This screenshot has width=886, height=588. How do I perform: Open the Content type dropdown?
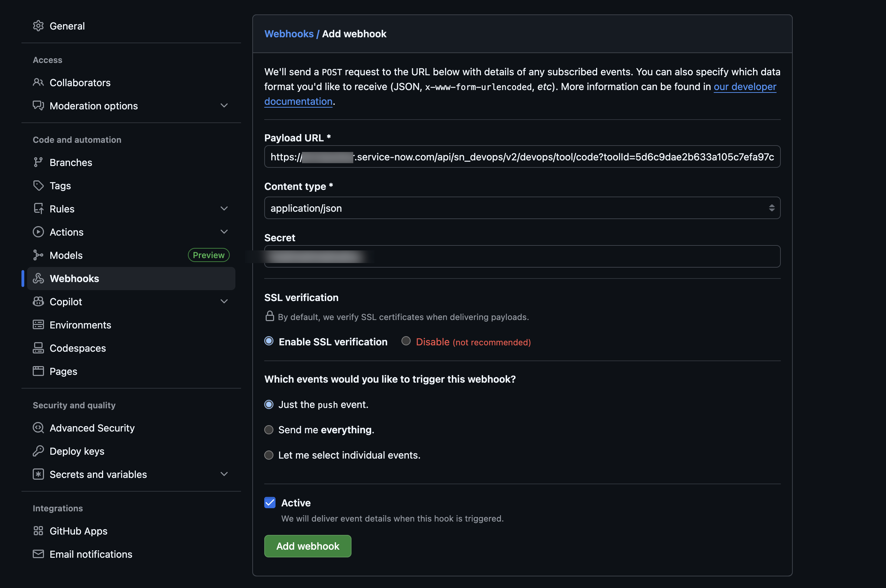click(x=523, y=208)
